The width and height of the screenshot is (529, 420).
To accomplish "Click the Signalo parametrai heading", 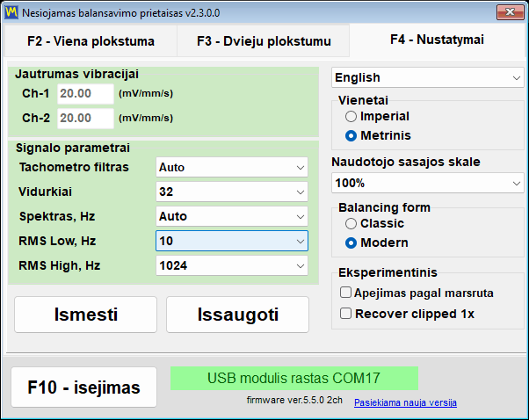I will [x=73, y=148].
